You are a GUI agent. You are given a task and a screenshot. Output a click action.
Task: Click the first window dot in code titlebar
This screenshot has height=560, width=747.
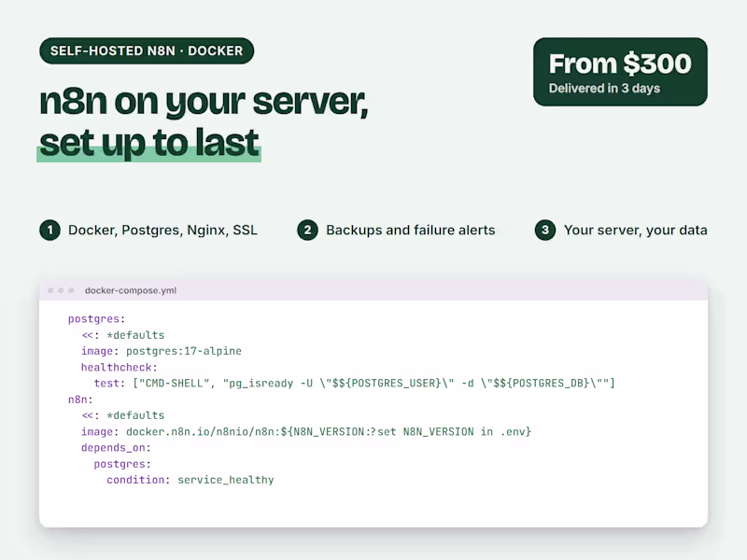(50, 290)
